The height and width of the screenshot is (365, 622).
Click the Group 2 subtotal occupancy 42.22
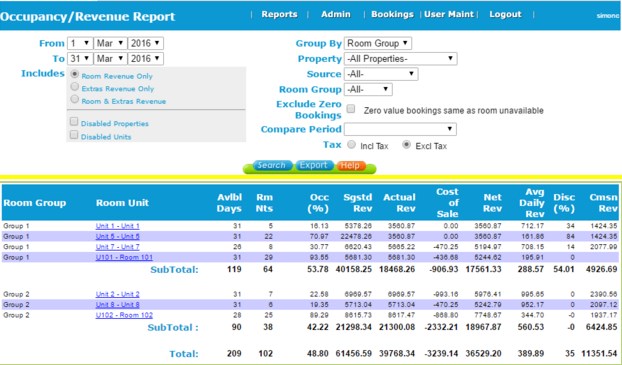(318, 327)
